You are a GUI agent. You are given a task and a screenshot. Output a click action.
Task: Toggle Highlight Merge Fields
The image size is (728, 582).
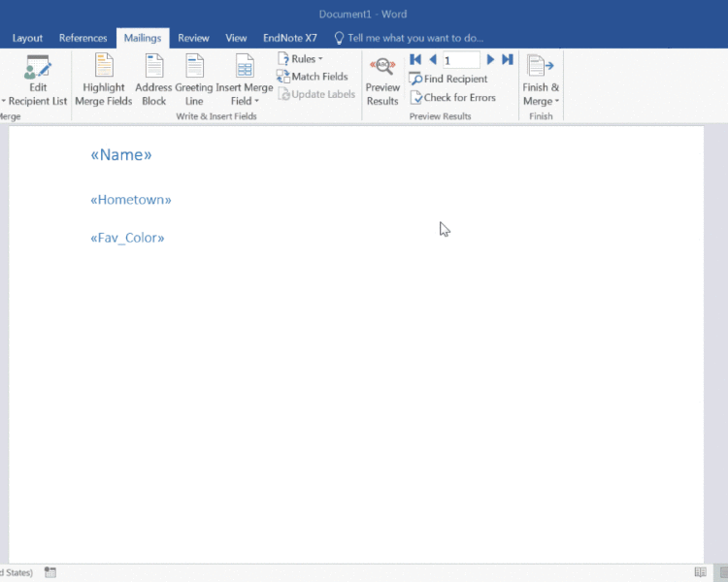click(104, 81)
